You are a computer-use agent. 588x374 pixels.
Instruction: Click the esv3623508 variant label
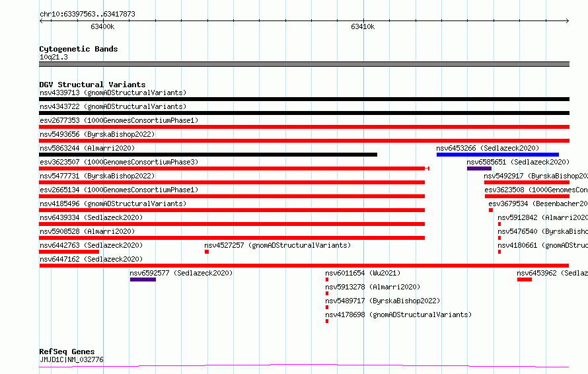(536, 190)
